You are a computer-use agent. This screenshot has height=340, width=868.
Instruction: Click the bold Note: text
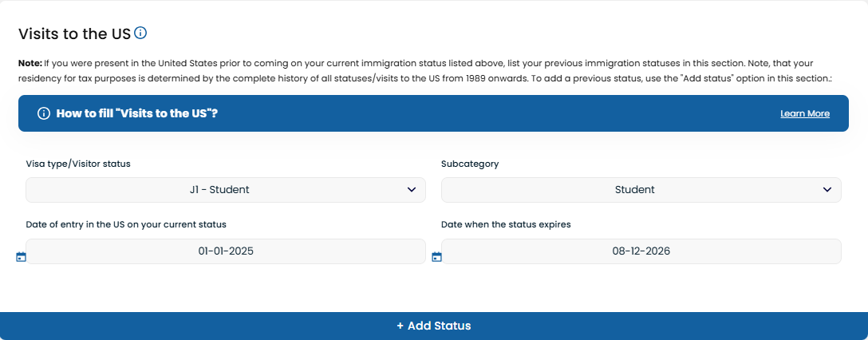pyautogui.click(x=30, y=63)
